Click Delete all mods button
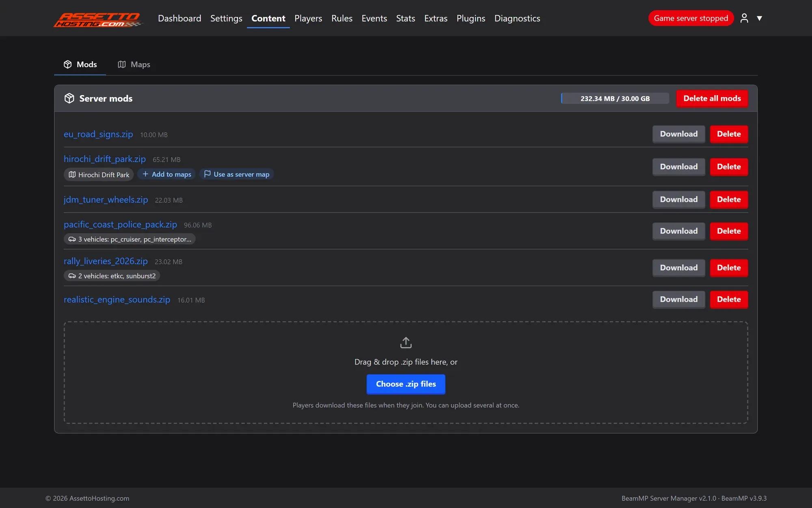Screen dimensions: 812x508 click(x=712, y=98)
